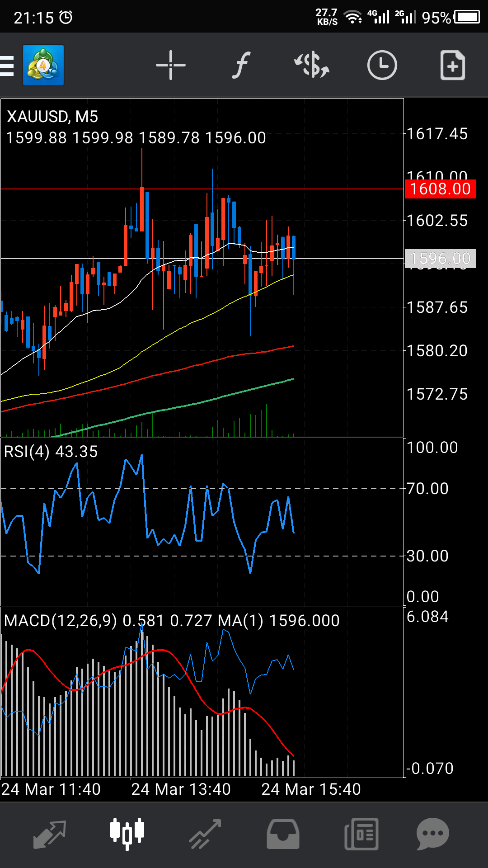Open the News tab (newspaper icon)

pyautogui.click(x=361, y=834)
